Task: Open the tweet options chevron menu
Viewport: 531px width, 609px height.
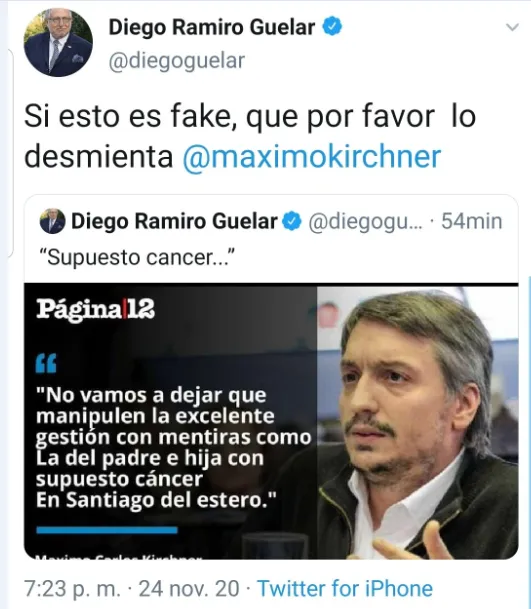Action: [x=513, y=28]
